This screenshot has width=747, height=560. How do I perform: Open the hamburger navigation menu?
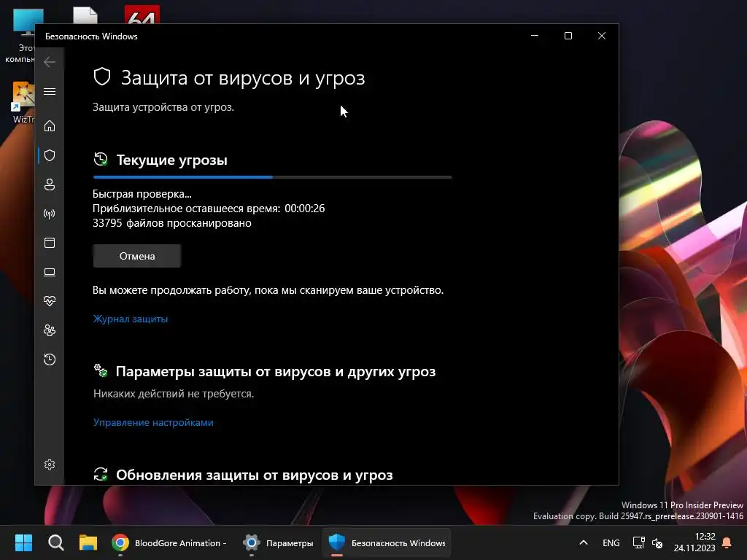click(x=50, y=91)
